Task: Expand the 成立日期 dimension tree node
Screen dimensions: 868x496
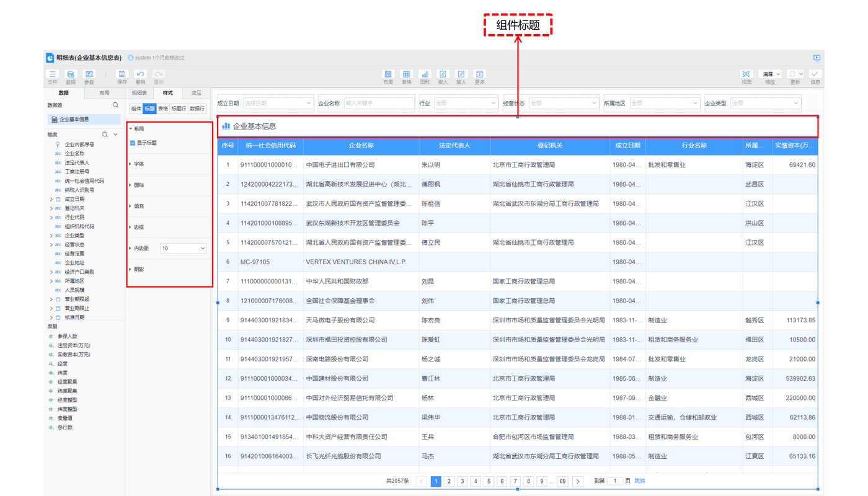Action: click(51, 200)
